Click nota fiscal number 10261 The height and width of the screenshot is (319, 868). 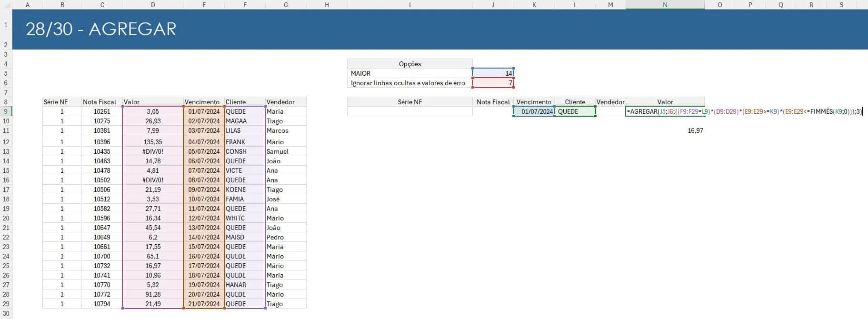point(102,111)
